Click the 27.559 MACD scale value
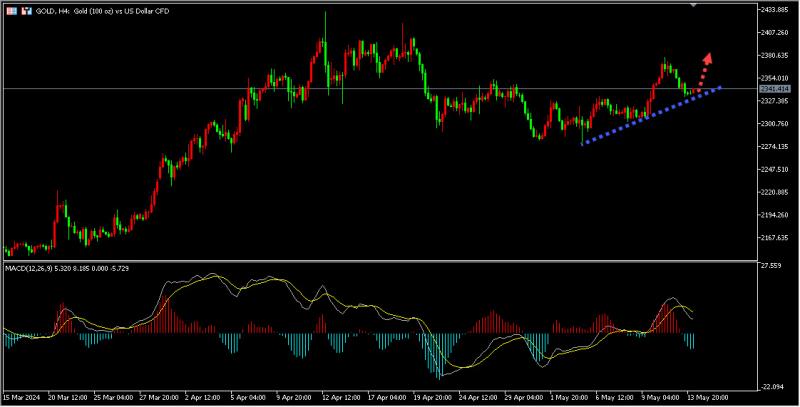Viewport: 800px width, 407px height. (x=770, y=266)
